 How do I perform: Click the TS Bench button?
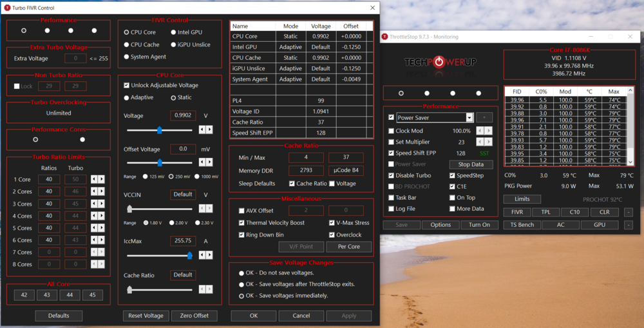point(522,225)
